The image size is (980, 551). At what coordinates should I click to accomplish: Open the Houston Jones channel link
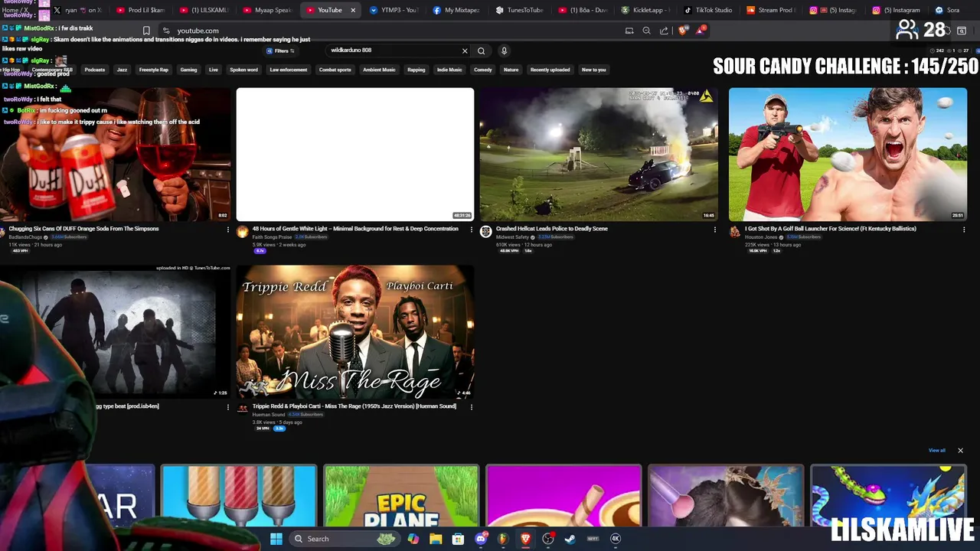[761, 237]
